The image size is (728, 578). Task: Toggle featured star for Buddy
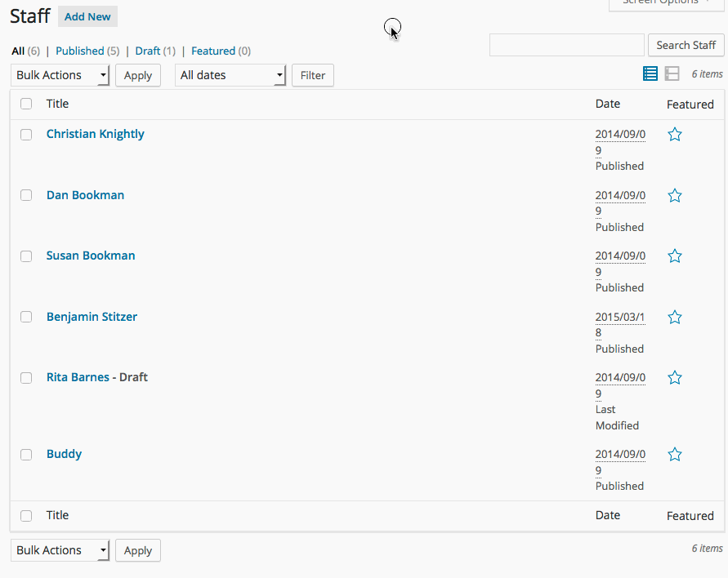point(675,455)
